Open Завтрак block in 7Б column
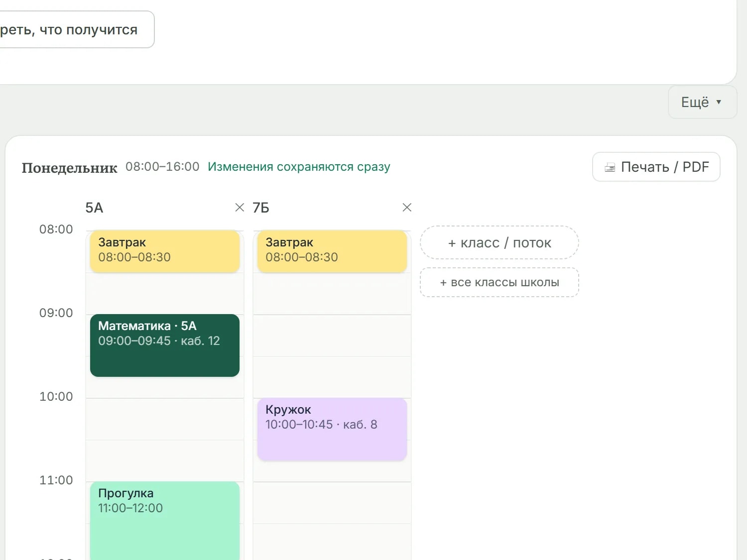This screenshot has height=560, width=747. [332, 251]
